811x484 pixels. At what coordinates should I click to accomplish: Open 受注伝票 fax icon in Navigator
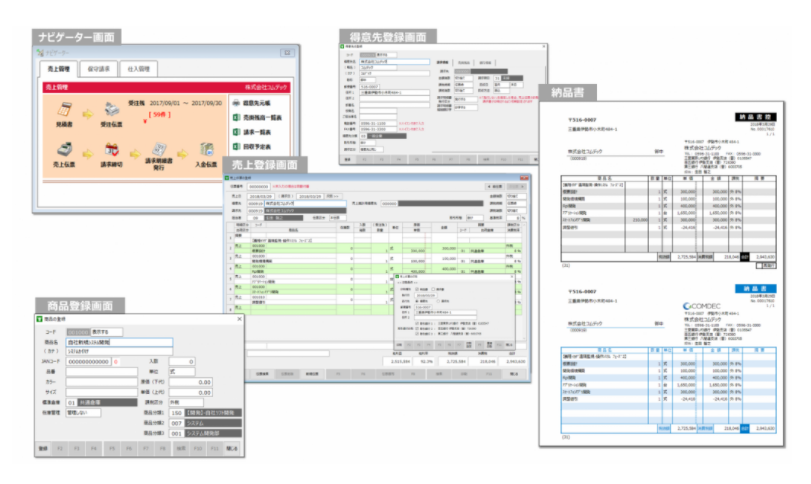pos(111,110)
